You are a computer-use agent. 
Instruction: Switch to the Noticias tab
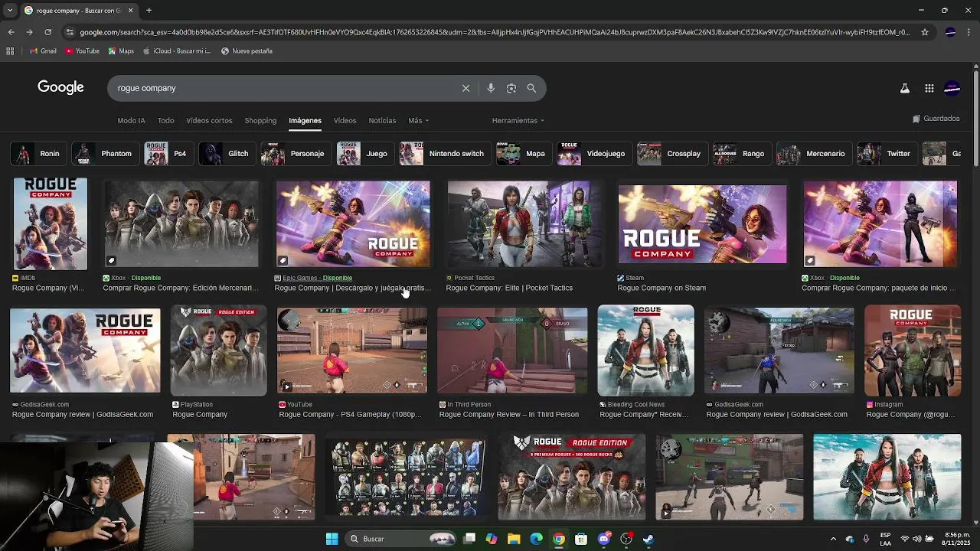tap(382, 120)
